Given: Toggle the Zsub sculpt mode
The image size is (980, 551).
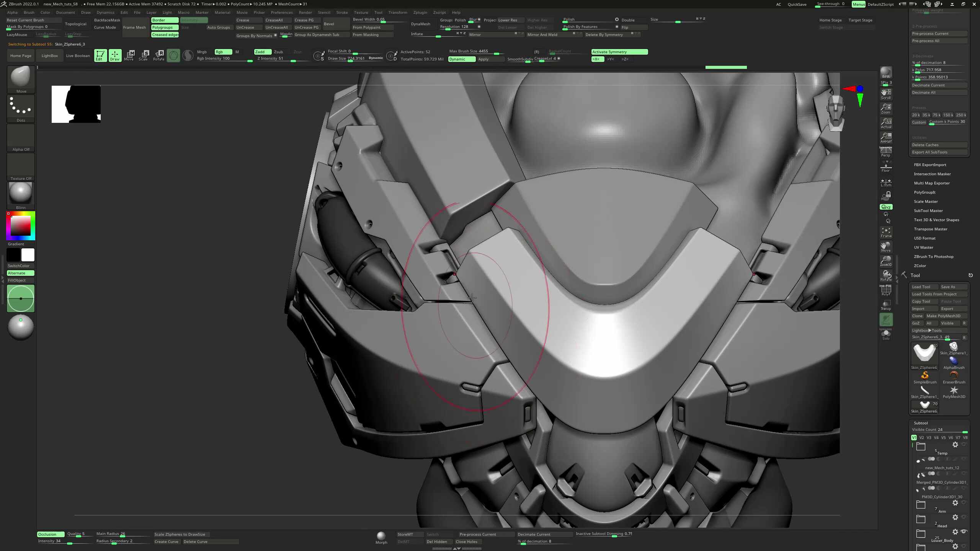Looking at the screenshot, I should point(278,52).
